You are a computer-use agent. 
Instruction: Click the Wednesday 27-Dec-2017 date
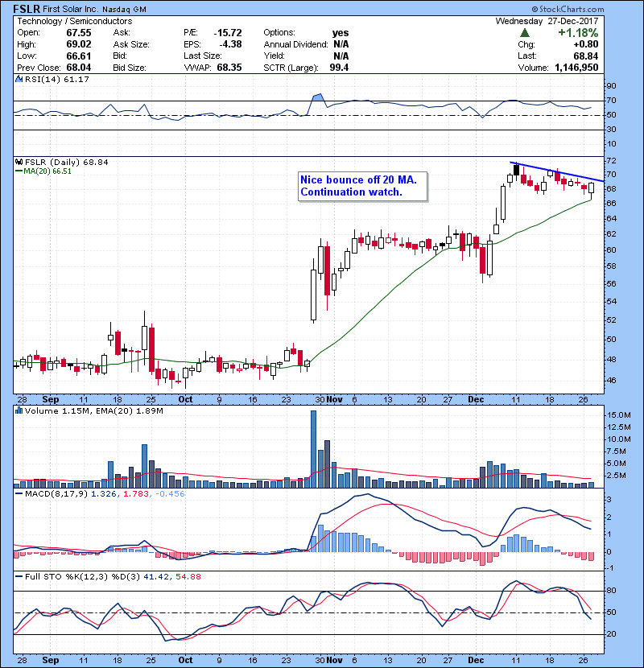click(547, 21)
